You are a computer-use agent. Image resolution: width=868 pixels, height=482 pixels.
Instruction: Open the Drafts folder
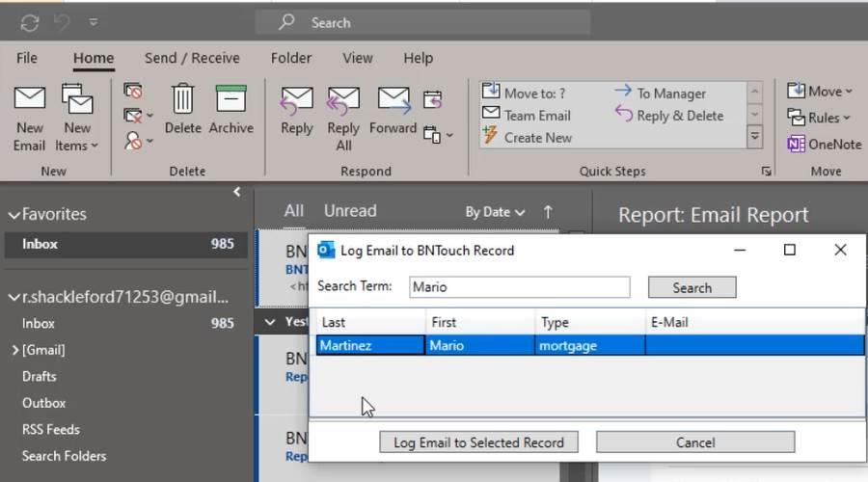click(x=40, y=376)
